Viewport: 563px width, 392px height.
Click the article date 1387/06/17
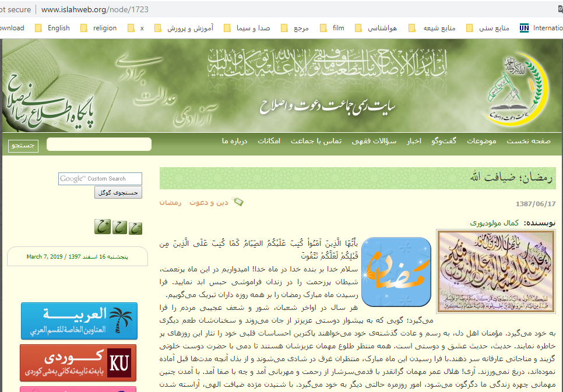pyautogui.click(x=536, y=204)
